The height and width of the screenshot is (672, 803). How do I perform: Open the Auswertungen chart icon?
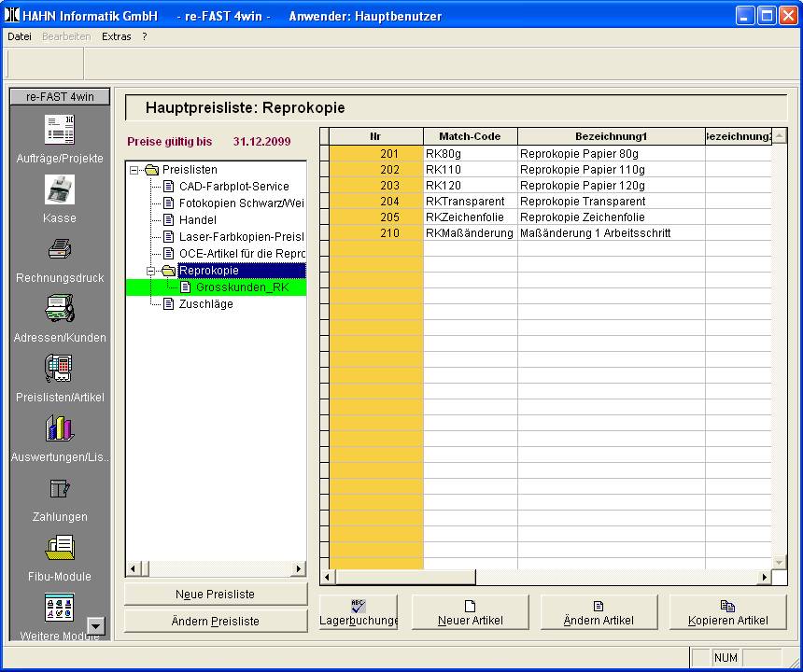(60, 427)
